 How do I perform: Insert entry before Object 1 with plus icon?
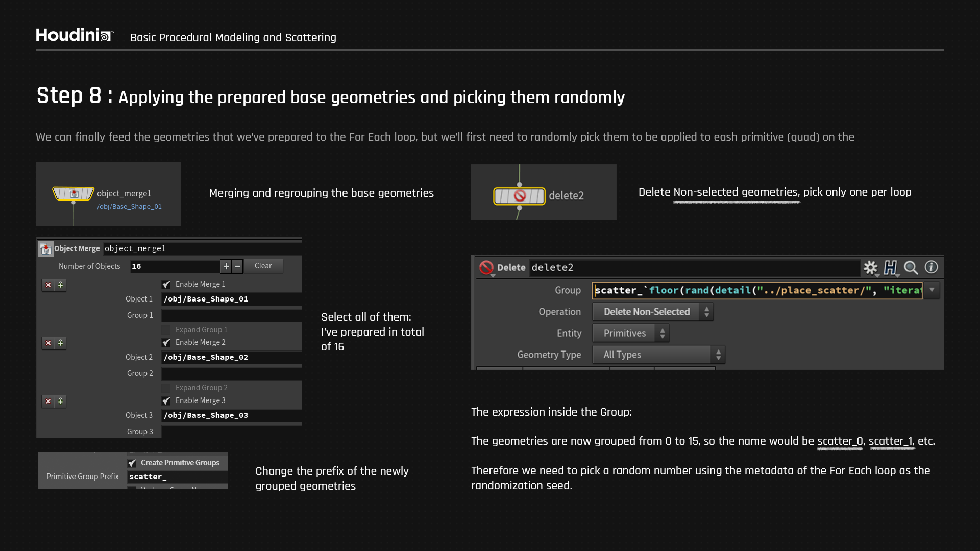60,285
